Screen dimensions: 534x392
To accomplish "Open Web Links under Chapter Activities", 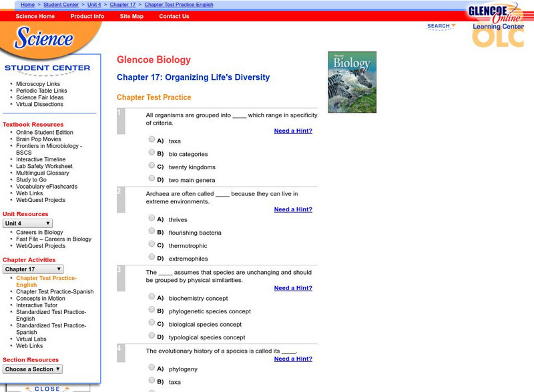I will pyautogui.click(x=29, y=346).
